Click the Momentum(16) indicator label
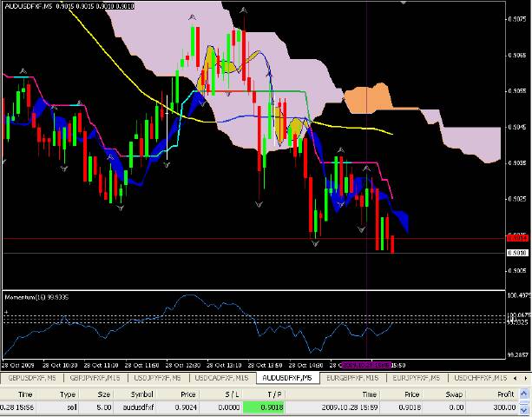 36,297
